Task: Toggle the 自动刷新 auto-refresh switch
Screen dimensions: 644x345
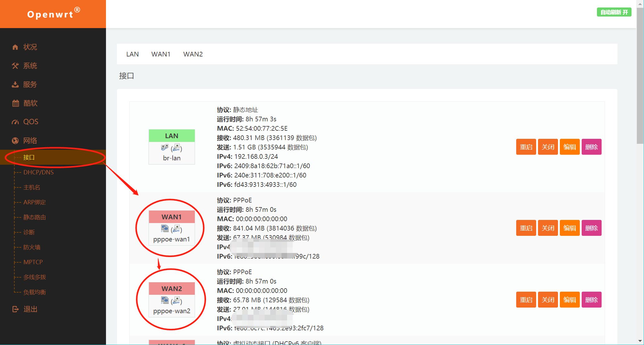Action: pos(614,12)
